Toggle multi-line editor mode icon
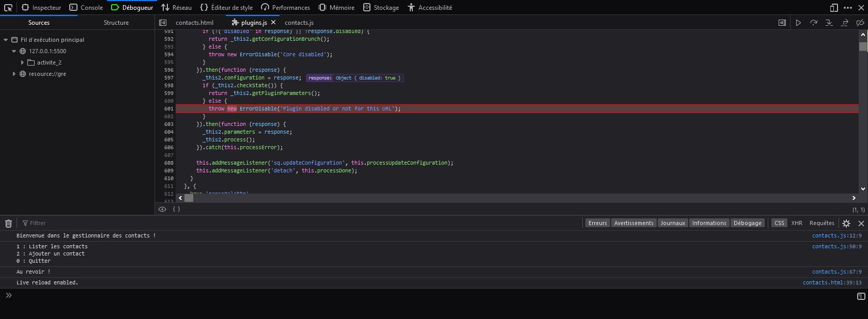The height and width of the screenshot is (319, 868). [861, 296]
